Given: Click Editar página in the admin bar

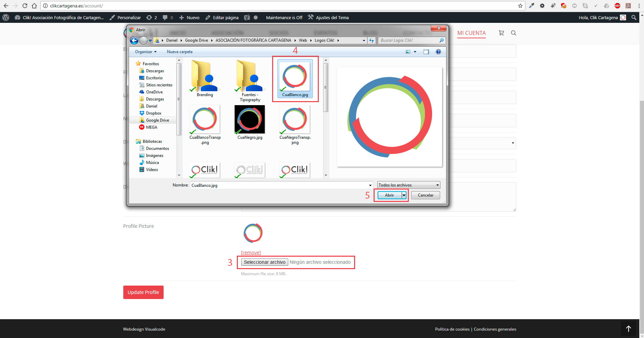Looking at the screenshot, I should (x=222, y=17).
